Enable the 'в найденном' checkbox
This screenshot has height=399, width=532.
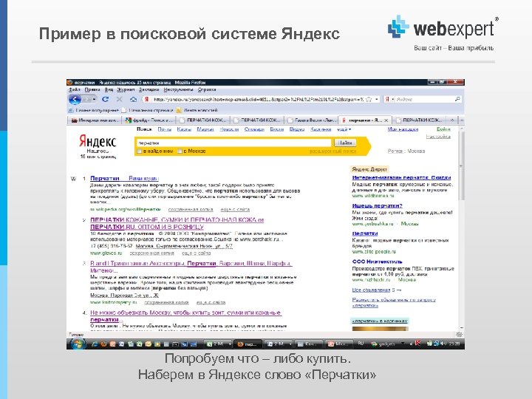tap(139, 151)
